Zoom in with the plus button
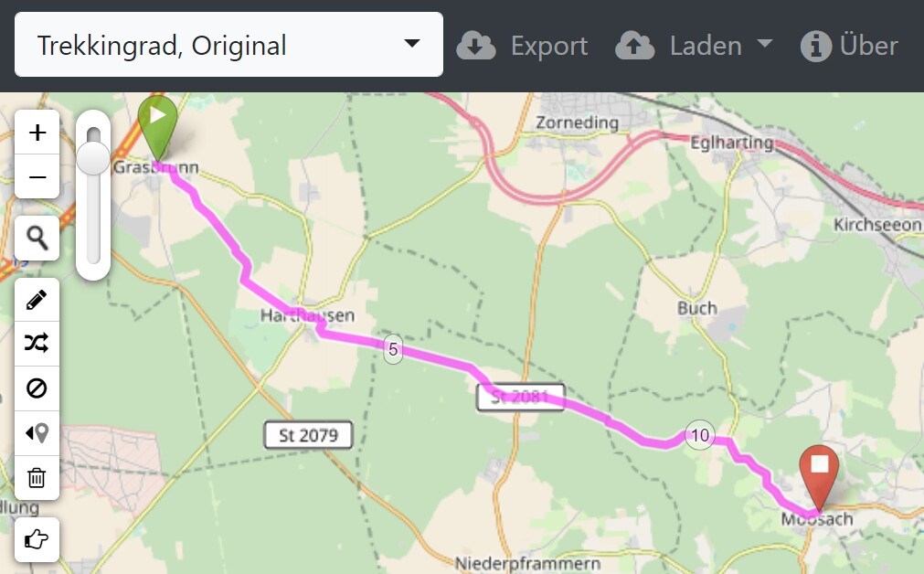The image size is (924, 574). [37, 132]
